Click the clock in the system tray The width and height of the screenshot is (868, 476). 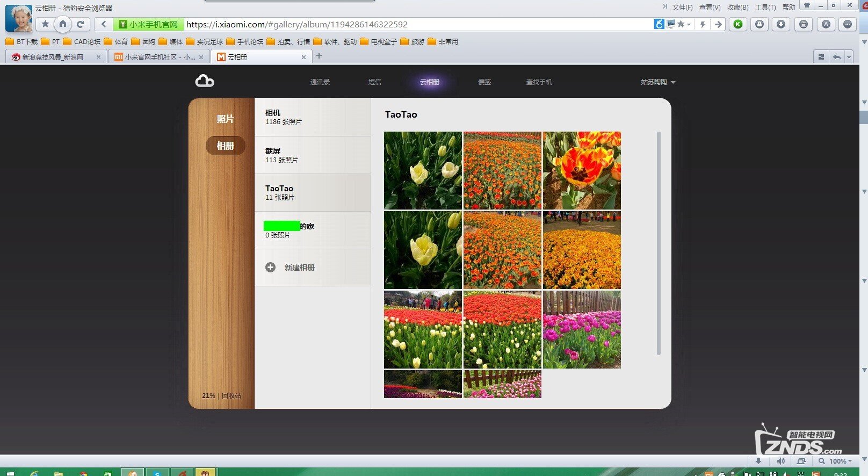[x=841, y=473]
